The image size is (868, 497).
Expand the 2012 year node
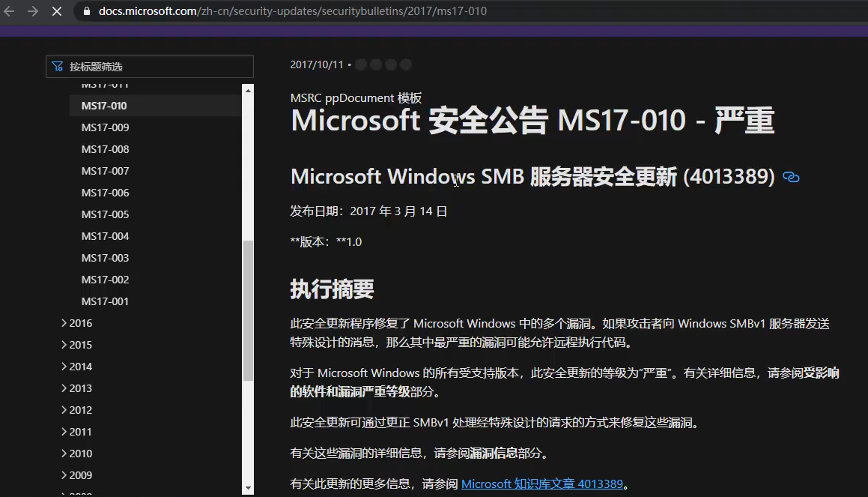[x=76, y=410]
